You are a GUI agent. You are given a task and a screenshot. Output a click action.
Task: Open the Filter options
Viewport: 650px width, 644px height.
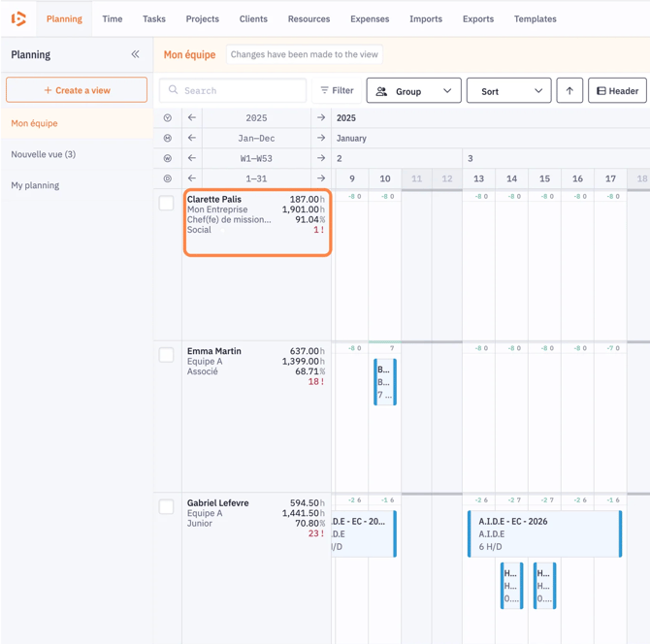[337, 90]
